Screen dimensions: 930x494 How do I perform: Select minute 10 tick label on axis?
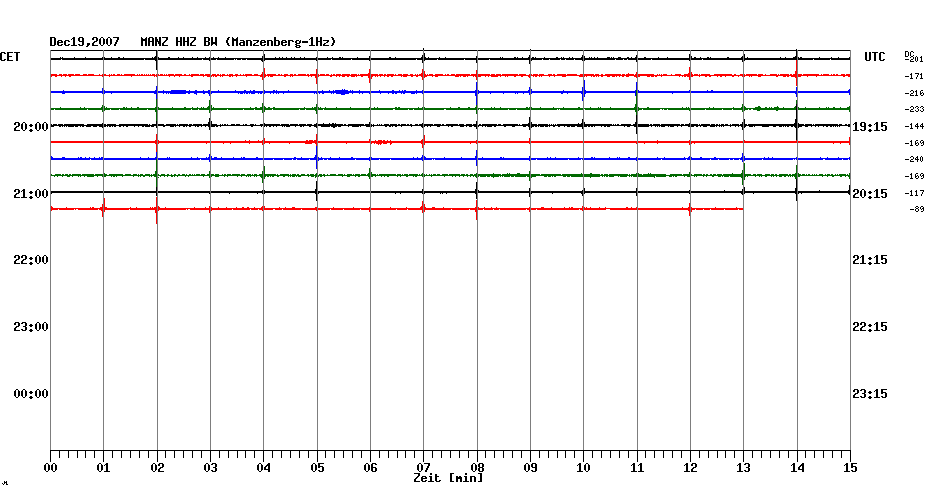pos(583,467)
